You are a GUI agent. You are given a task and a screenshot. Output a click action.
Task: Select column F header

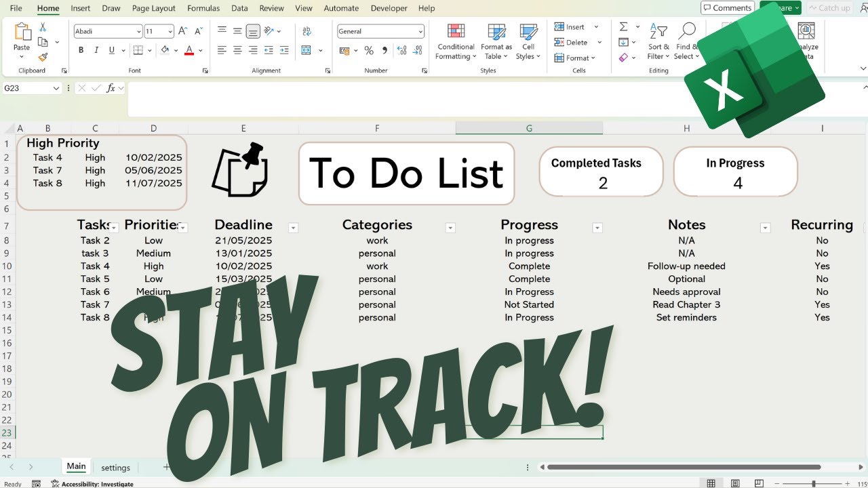pyautogui.click(x=377, y=128)
